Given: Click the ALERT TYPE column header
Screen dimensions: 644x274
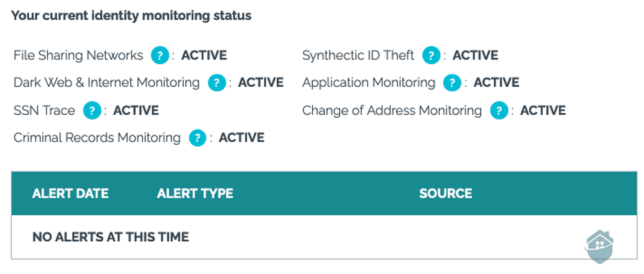Looking at the screenshot, I should [x=195, y=193].
